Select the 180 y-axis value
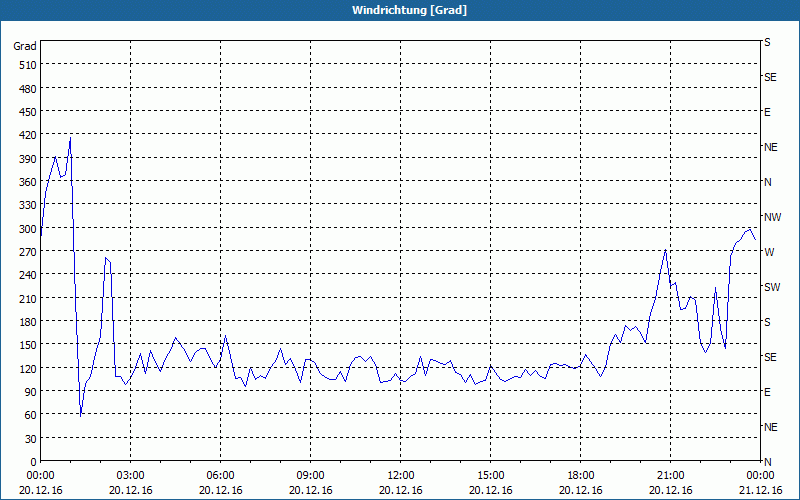Viewport: 800px width, 500px height. point(29,322)
